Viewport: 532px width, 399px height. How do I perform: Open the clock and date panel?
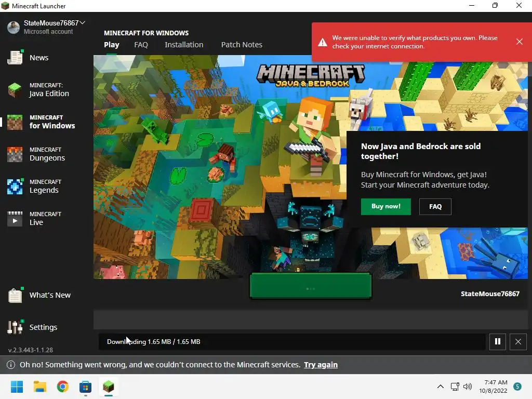click(494, 387)
